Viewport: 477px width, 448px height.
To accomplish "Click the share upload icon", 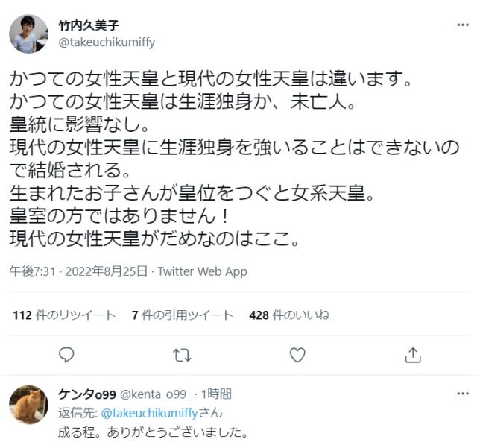I will pyautogui.click(x=413, y=355).
